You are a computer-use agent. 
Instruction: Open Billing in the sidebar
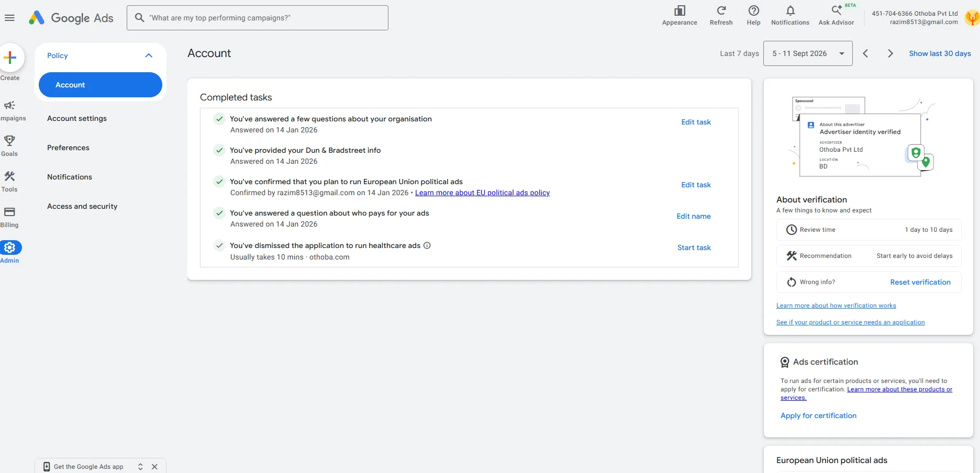(9, 217)
